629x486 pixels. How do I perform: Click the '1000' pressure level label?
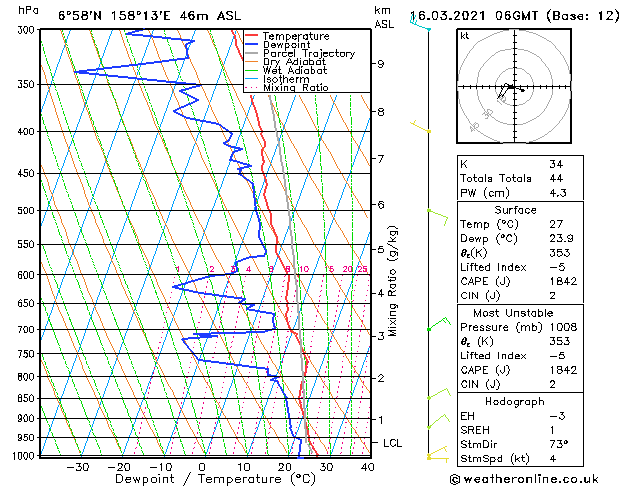(x=24, y=456)
